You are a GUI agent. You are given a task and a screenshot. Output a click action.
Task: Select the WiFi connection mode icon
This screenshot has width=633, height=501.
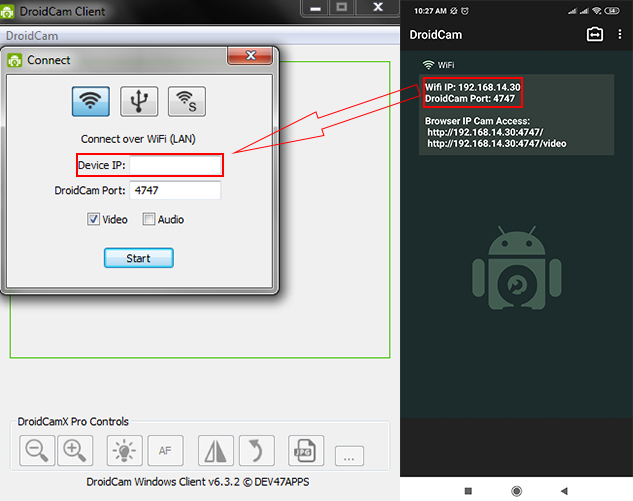click(x=91, y=101)
